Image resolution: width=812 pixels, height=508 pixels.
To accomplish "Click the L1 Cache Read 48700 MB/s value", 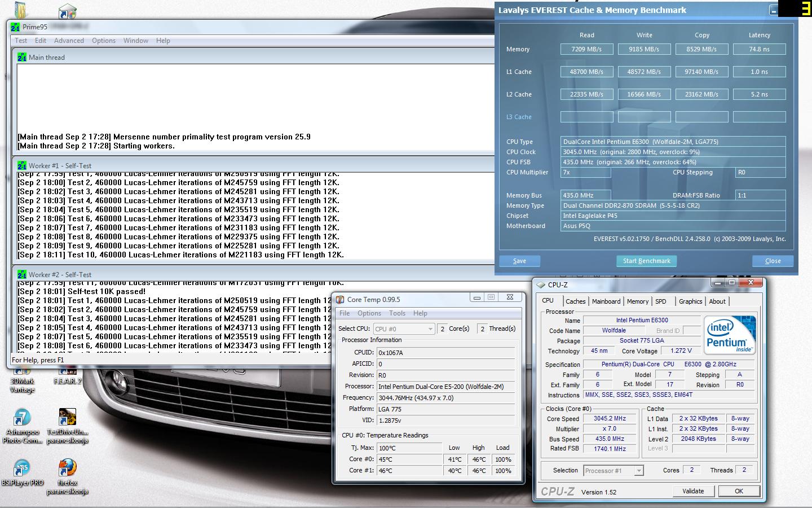I will click(x=587, y=72).
